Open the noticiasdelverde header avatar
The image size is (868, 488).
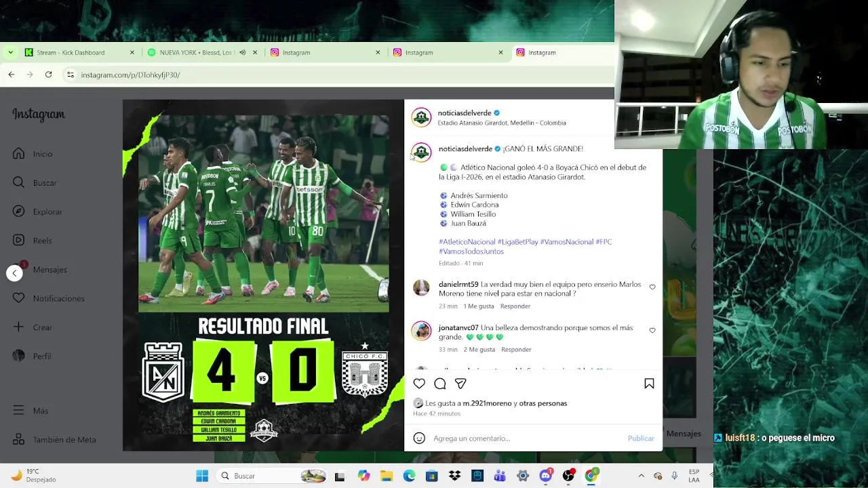pos(421,117)
